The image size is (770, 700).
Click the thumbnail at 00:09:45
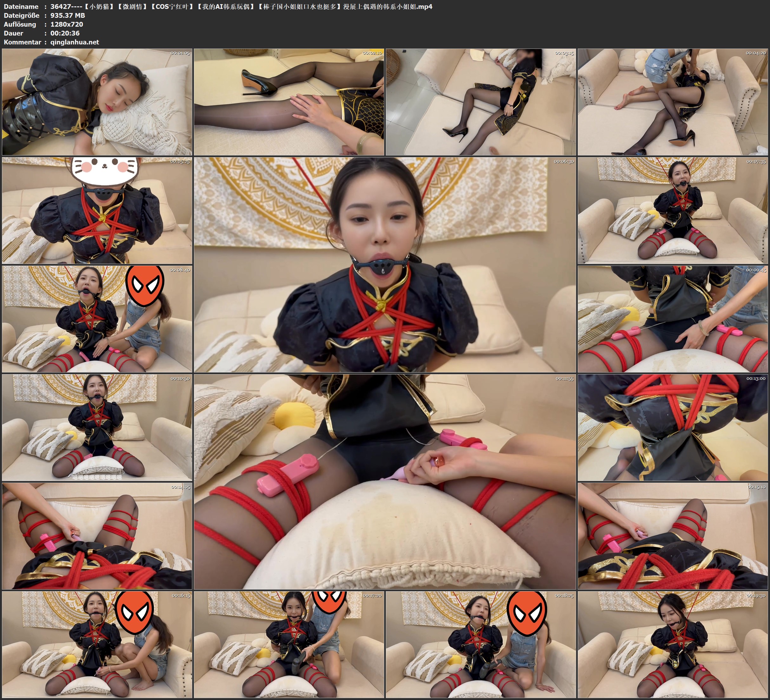click(673, 319)
